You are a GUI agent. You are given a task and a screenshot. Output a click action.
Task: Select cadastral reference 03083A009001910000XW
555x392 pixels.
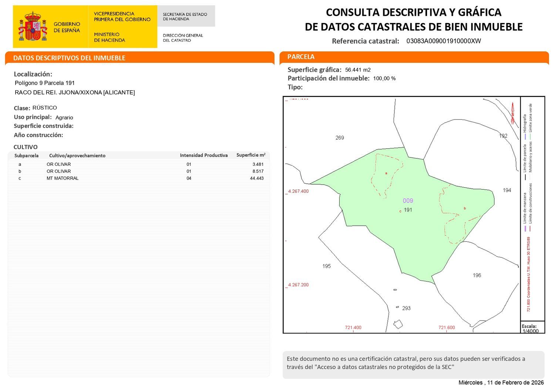444,41
